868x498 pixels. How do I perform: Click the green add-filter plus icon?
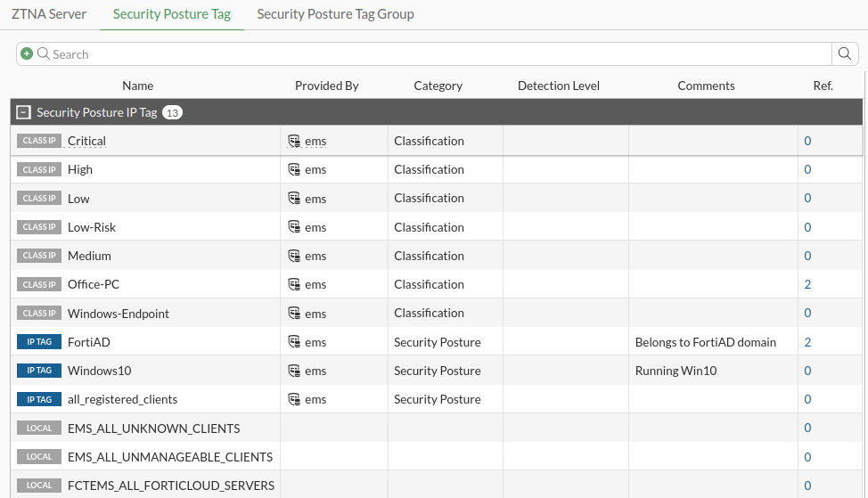click(x=27, y=54)
